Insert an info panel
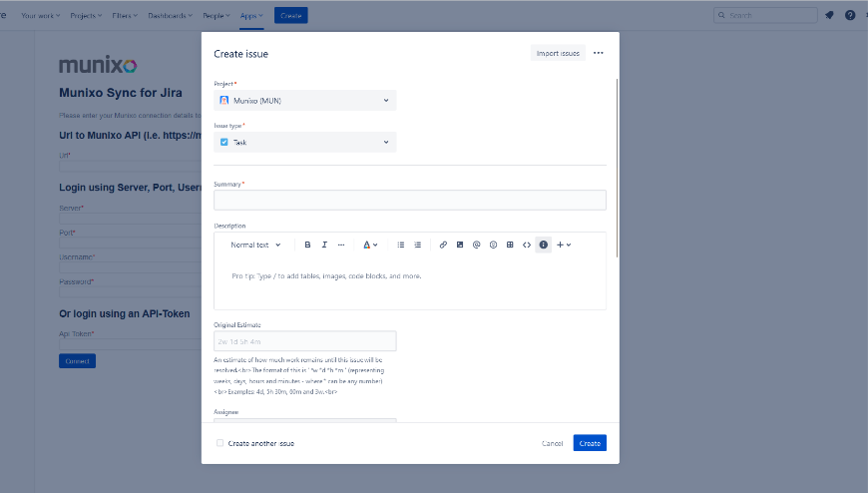Screen dimensions: 868x493 544,245
